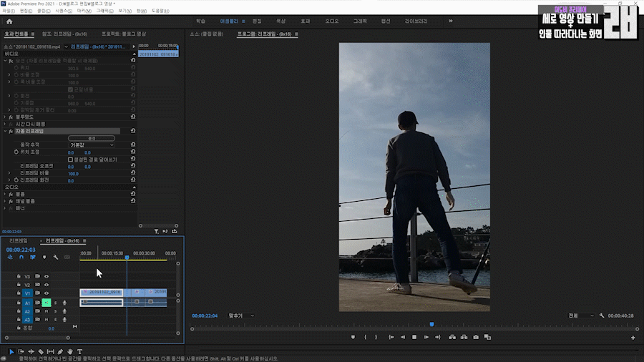Select the Type tool

tap(79, 352)
